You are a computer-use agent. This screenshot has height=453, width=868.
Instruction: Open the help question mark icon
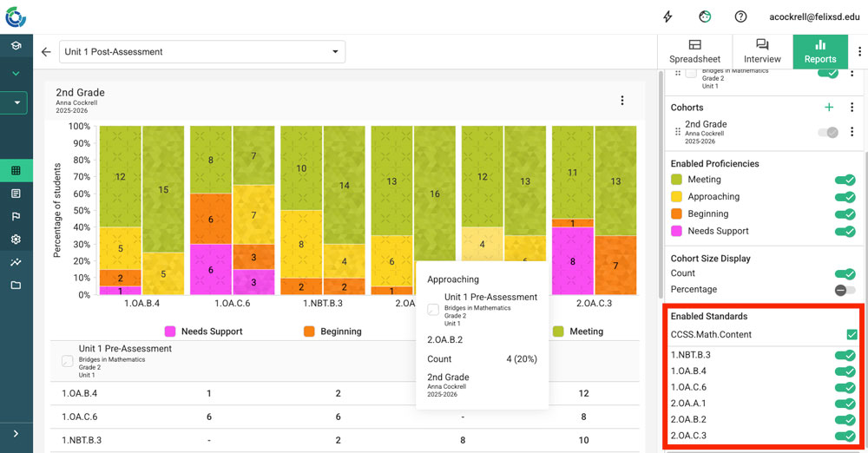[740, 16]
